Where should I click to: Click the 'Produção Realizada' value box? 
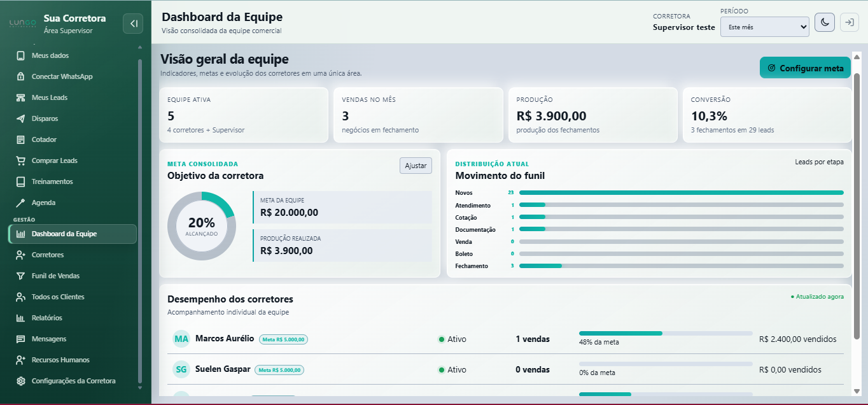pos(342,245)
